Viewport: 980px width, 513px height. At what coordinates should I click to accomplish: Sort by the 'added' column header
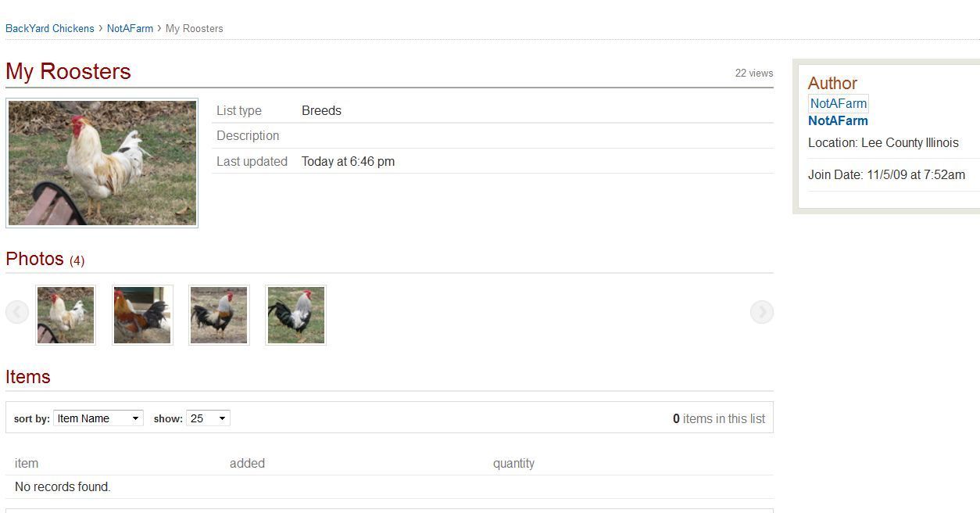click(x=247, y=463)
